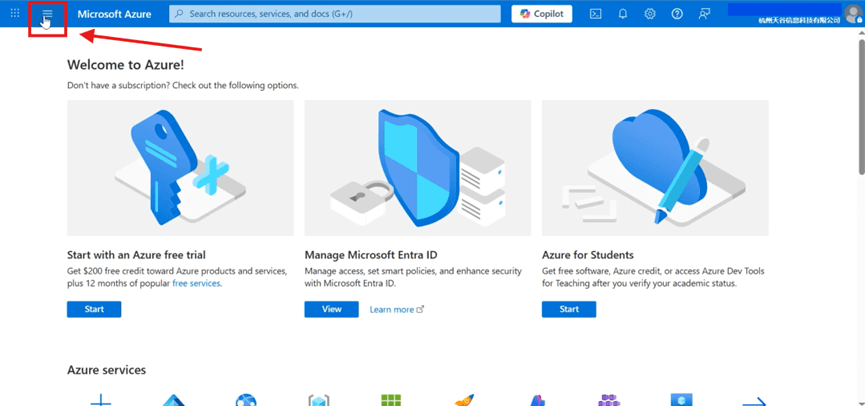The image size is (865, 406).
Task: Open the green grid All resources icon
Action: pos(391,400)
